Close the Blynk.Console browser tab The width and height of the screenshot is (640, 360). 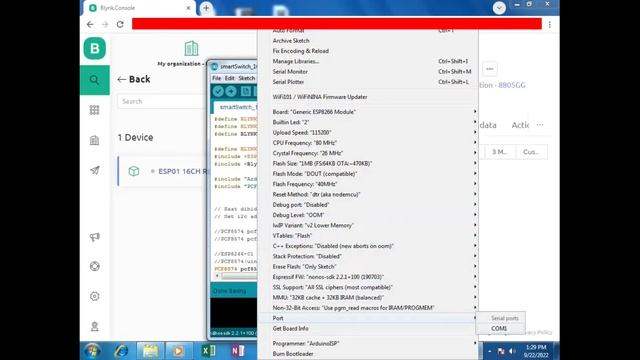(x=189, y=8)
